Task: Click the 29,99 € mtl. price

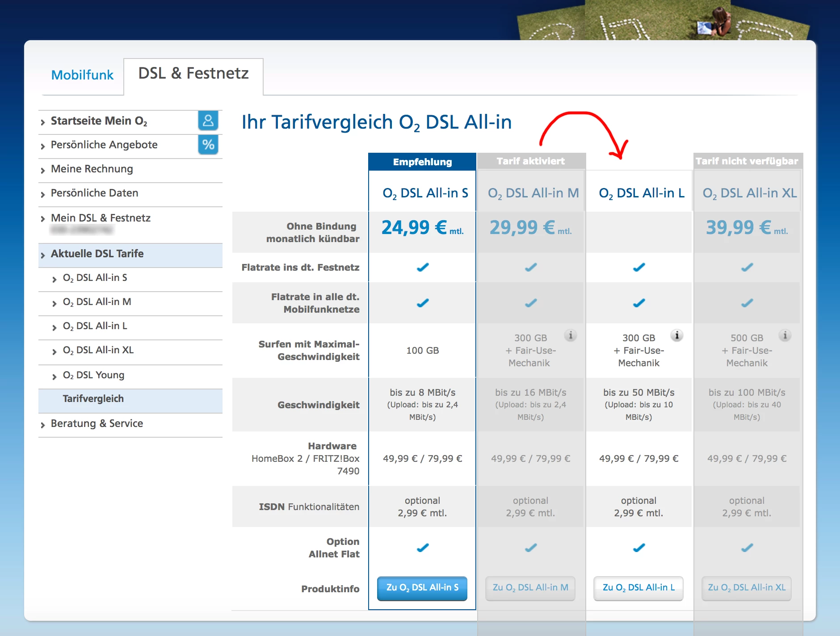Action: (x=530, y=227)
